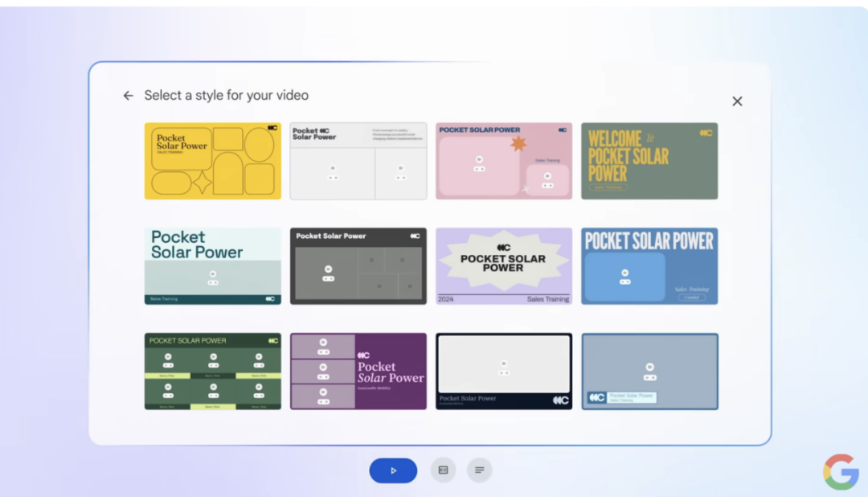Screen dimensions: 868x497
Task: Select the yellow shapes style thumbnail
Action: click(212, 161)
